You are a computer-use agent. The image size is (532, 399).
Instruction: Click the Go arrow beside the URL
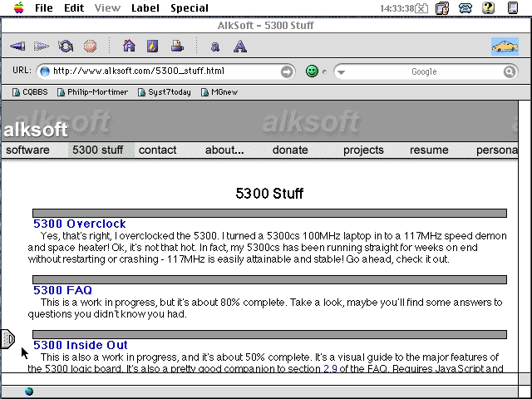click(x=287, y=71)
